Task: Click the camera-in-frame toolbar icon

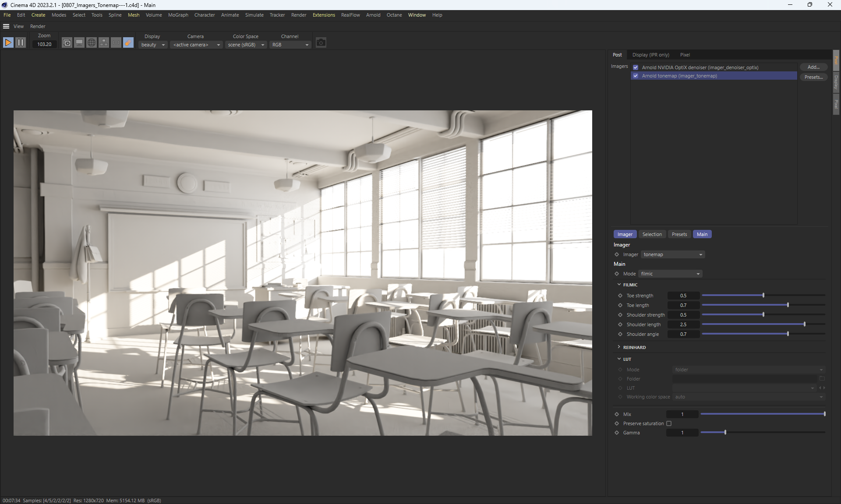Action: click(x=67, y=42)
